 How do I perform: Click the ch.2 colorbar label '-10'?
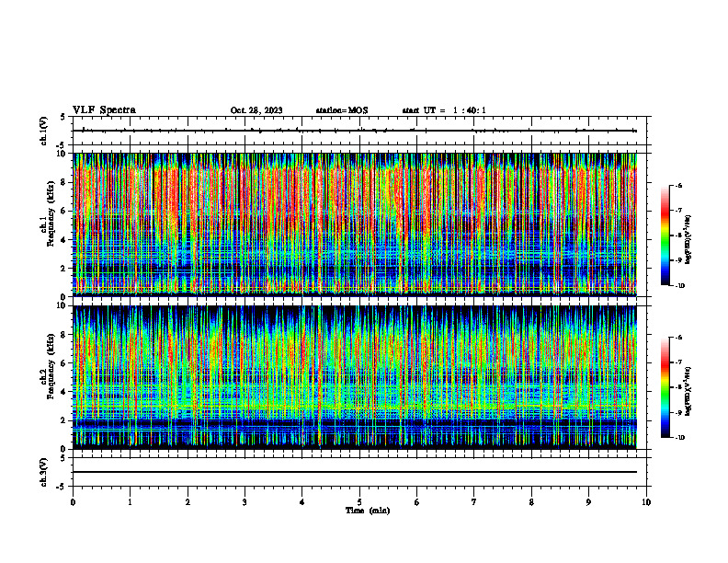click(x=679, y=438)
